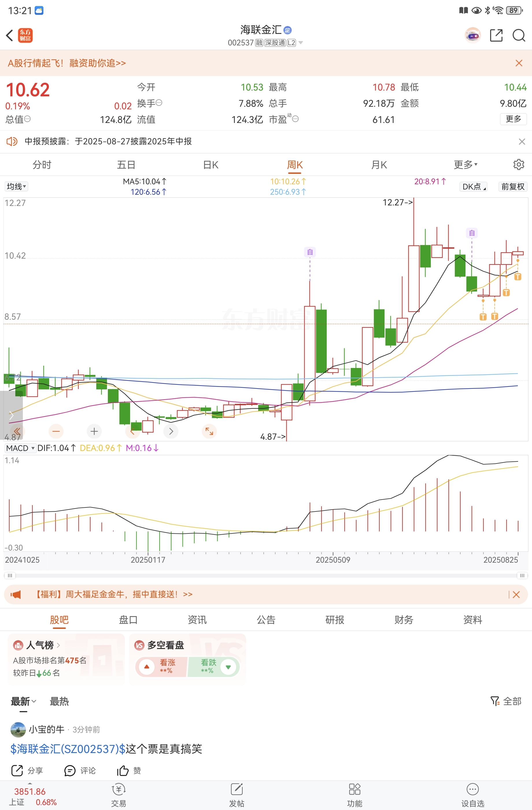Tap the 更多 stats button

(513, 119)
